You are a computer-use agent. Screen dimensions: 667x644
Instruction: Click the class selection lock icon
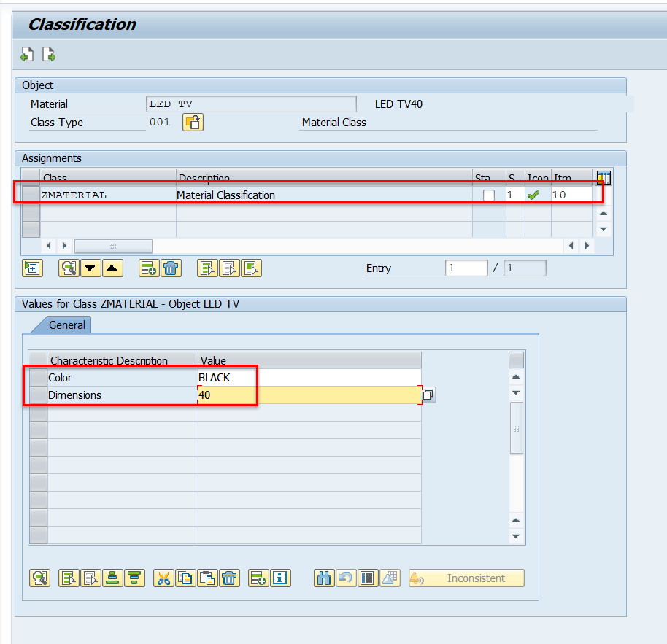coord(193,122)
